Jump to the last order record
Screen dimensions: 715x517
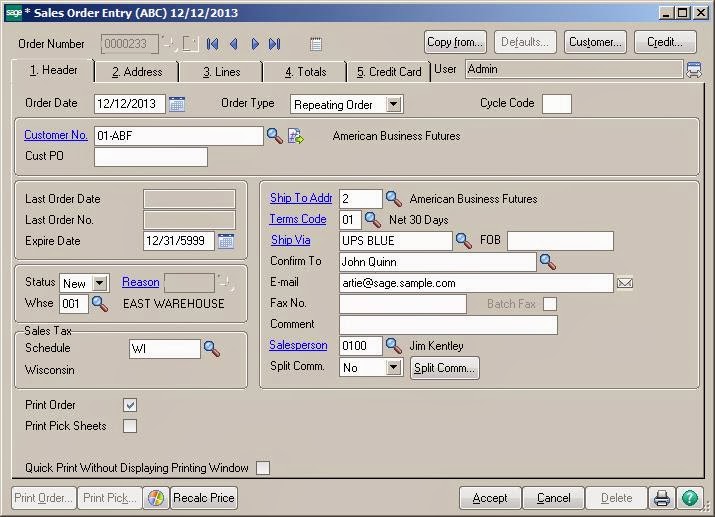275,44
